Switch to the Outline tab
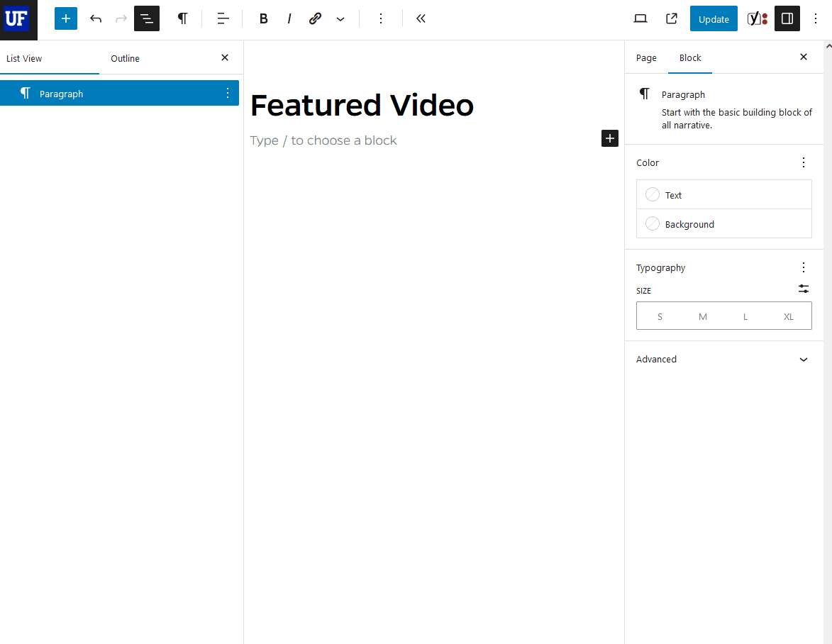 pyautogui.click(x=125, y=58)
